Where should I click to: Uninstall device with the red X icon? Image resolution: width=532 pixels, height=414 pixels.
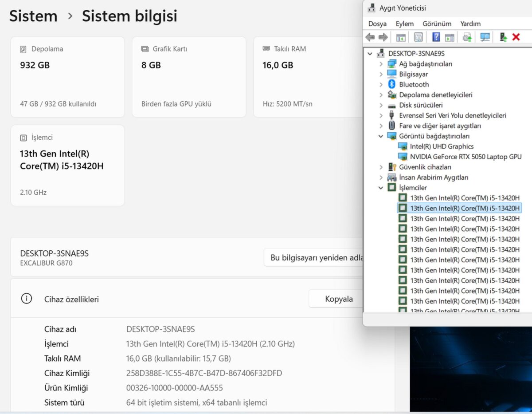point(516,37)
